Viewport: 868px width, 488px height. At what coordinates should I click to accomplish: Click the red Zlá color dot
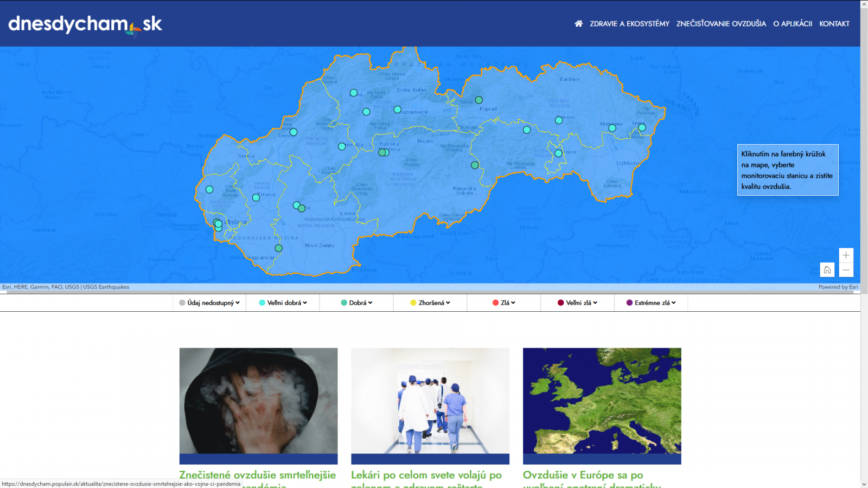(x=495, y=303)
